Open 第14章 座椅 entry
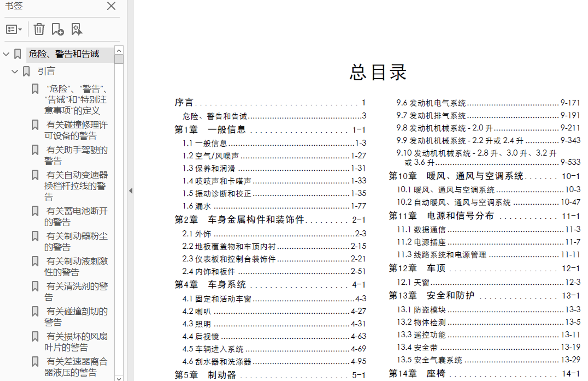This screenshot has width=588, height=381. click(484, 373)
